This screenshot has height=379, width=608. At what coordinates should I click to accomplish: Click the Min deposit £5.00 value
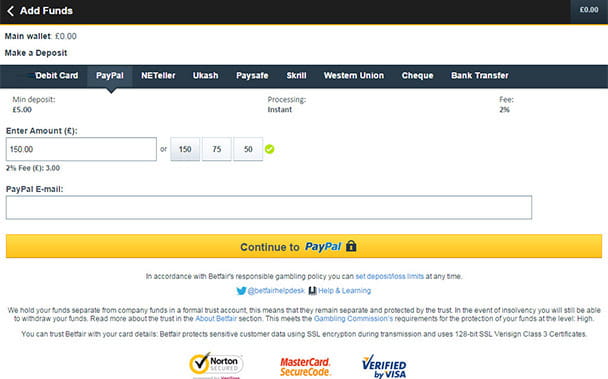click(22, 109)
